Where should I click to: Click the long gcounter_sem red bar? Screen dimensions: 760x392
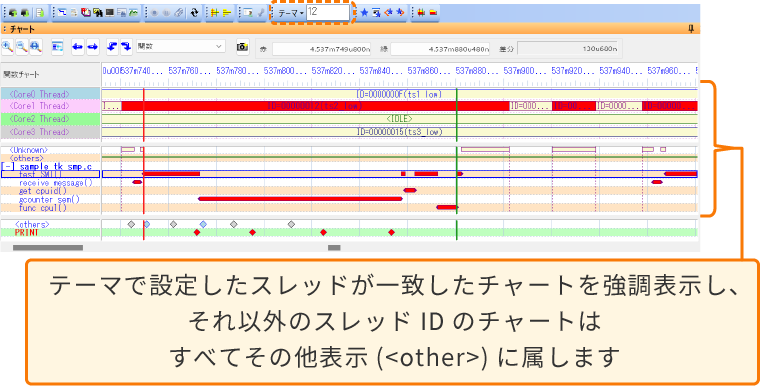coord(301,199)
